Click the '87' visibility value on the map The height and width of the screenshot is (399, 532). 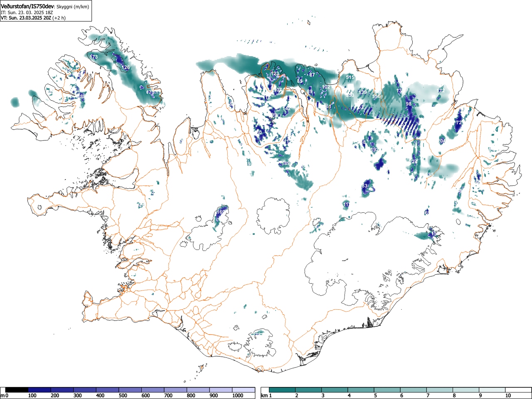click(312, 75)
